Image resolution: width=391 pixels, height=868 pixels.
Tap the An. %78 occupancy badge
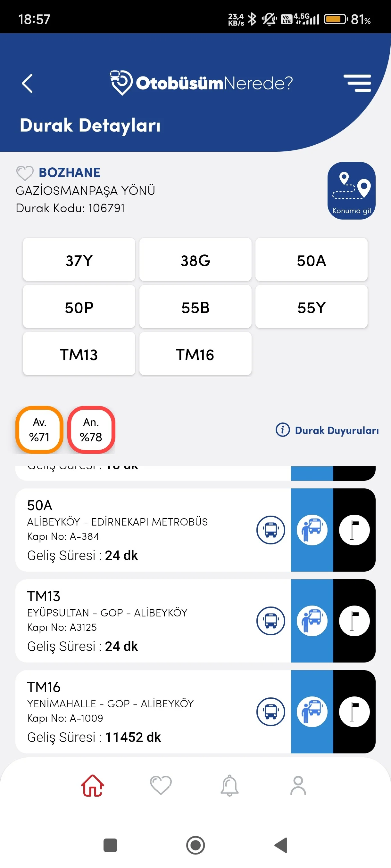tap(91, 430)
